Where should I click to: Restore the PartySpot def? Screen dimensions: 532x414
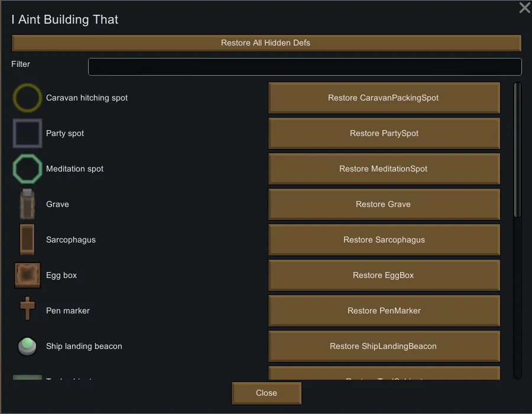point(384,134)
